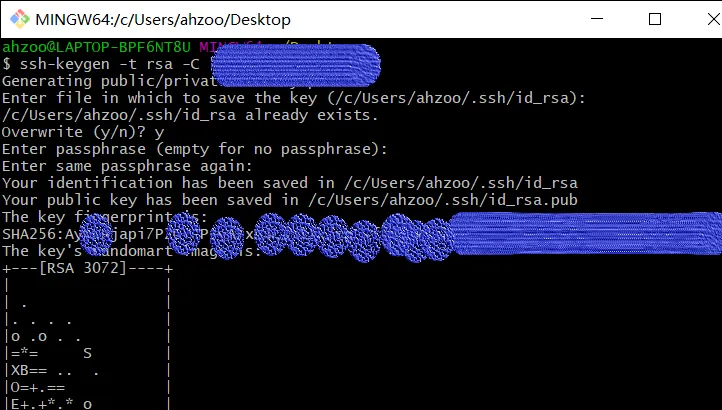Screen dimensions: 722x410
Task: Click the MINGW64 terminal icon in title bar
Action: [x=18, y=19]
